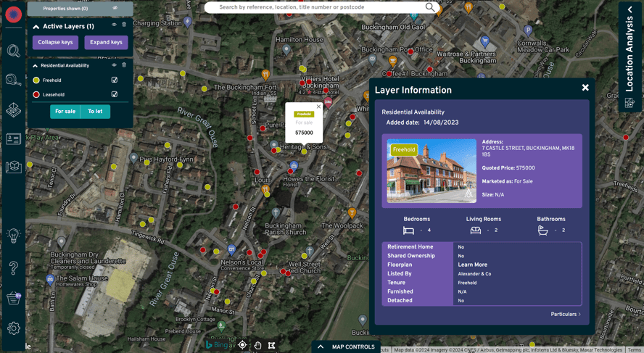Expand the Location Analysis side panel

pyautogui.click(x=629, y=9)
